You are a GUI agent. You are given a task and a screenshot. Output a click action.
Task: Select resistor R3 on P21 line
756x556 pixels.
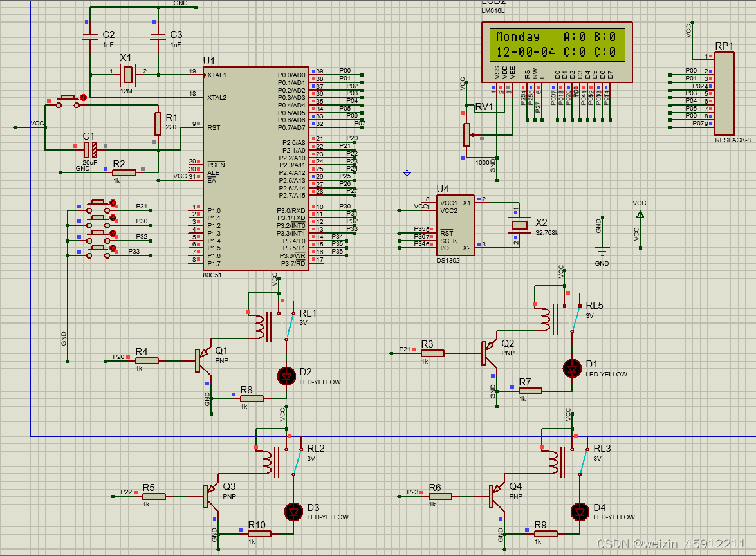click(432, 353)
